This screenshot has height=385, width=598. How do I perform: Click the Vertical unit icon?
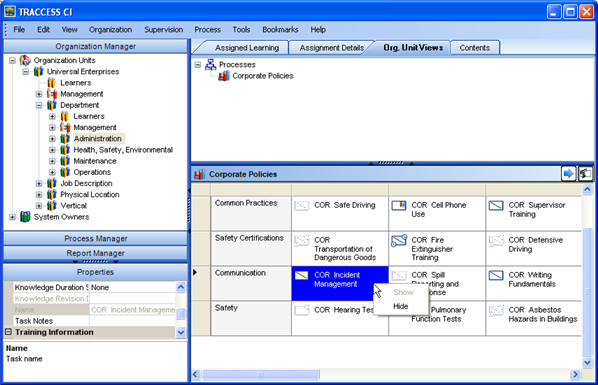tap(51, 206)
